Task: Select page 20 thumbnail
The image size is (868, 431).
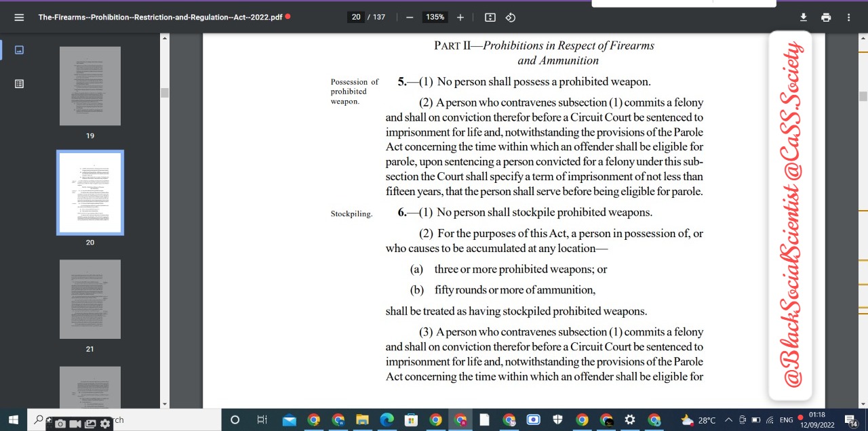Action: coord(90,192)
